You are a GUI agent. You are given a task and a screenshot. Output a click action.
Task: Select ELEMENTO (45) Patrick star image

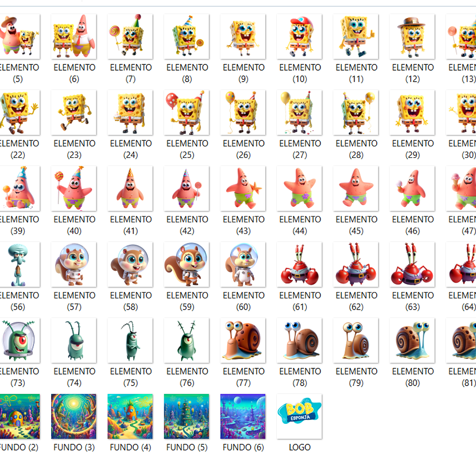click(356, 188)
